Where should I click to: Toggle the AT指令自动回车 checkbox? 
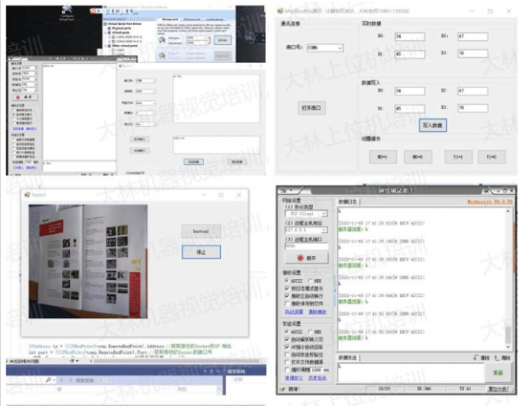pos(287,347)
